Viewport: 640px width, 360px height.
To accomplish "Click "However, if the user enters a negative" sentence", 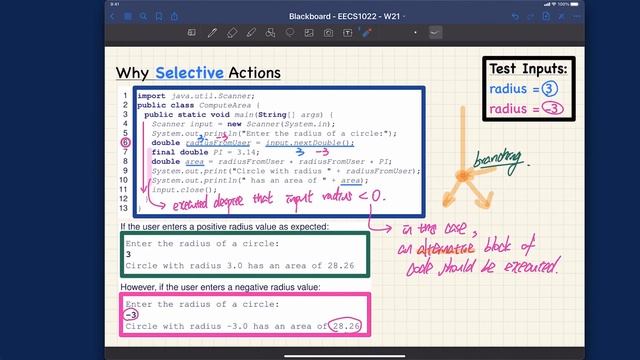I will click(220, 287).
